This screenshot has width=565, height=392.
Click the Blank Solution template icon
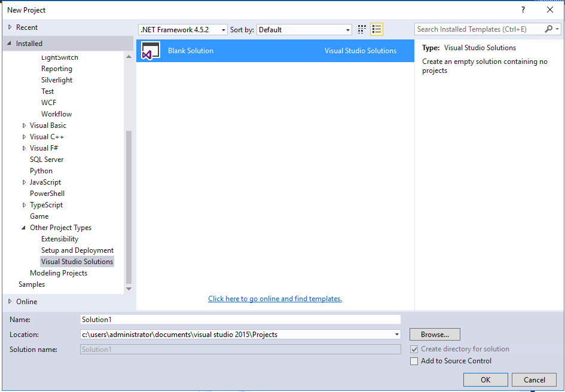coord(151,51)
